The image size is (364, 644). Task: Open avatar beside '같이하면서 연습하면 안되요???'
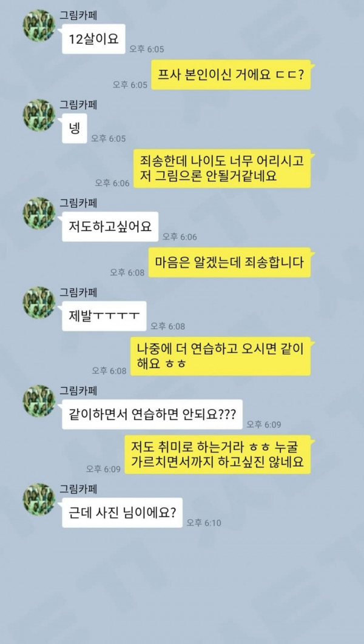coord(39,401)
